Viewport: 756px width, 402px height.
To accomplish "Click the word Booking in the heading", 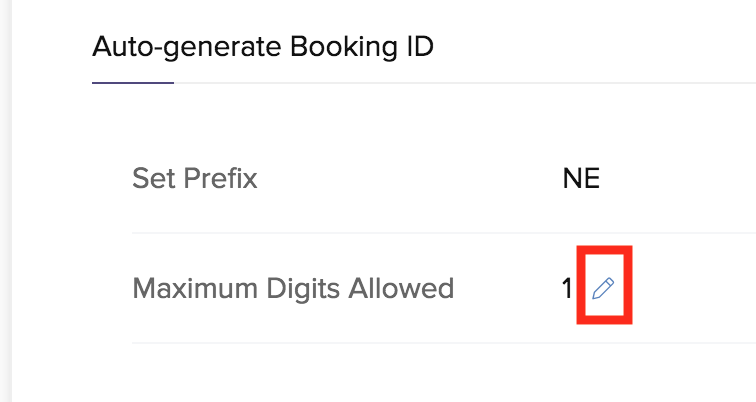I will 344,47.
